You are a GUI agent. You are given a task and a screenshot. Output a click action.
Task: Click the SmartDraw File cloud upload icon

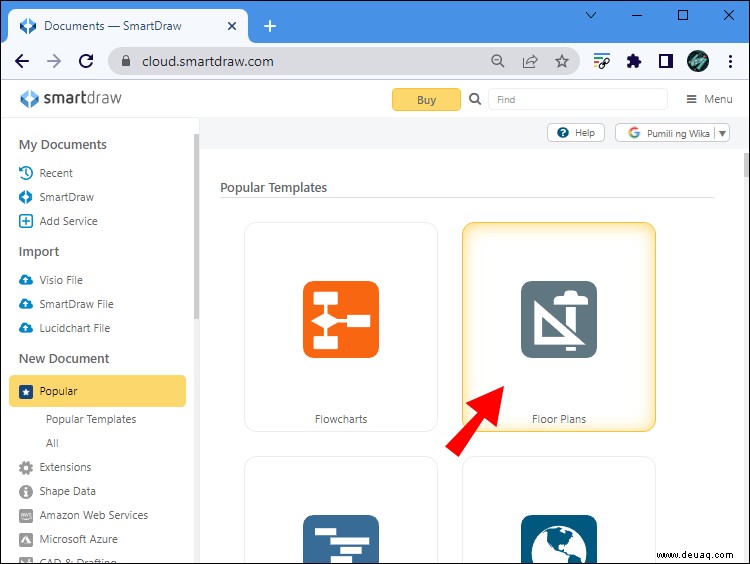coord(26,304)
